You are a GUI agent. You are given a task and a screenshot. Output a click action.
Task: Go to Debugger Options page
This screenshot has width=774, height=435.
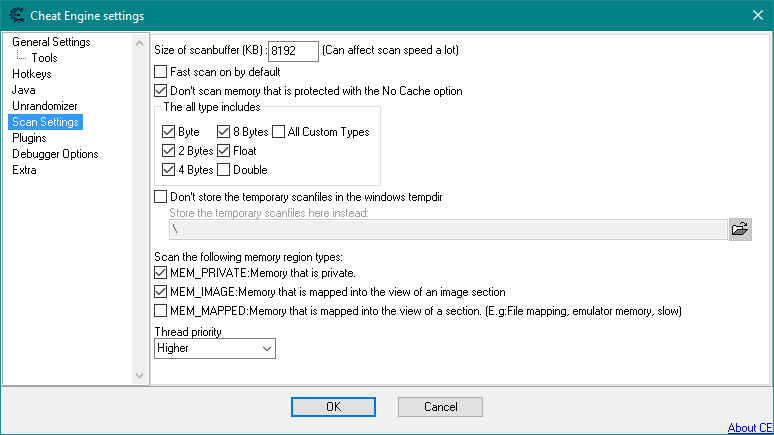coord(55,154)
